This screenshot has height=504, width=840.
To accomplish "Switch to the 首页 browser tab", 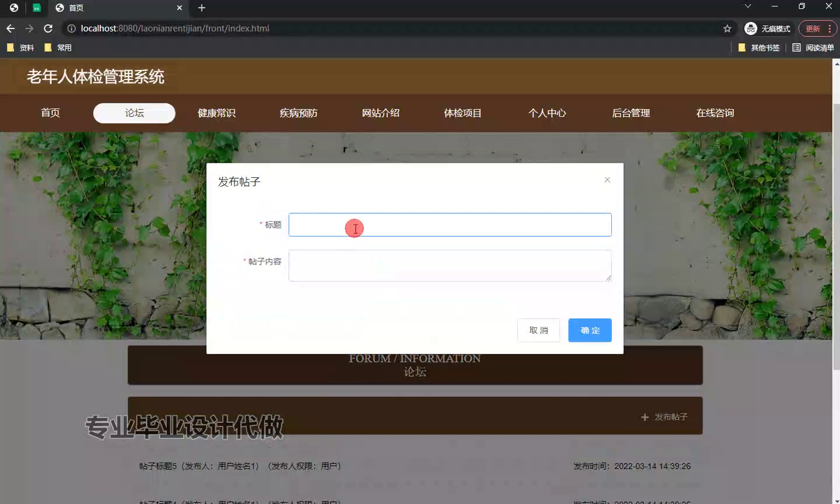I will click(119, 8).
